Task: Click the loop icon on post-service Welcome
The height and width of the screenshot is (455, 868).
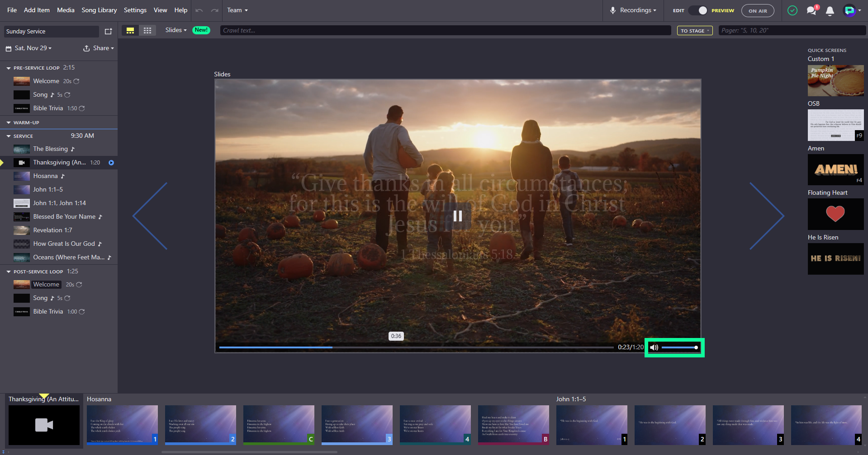Action: coord(79,285)
